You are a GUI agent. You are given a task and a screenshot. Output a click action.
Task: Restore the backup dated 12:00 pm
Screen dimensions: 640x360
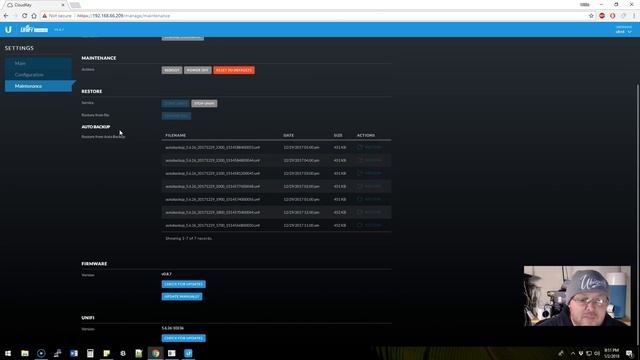369,213
